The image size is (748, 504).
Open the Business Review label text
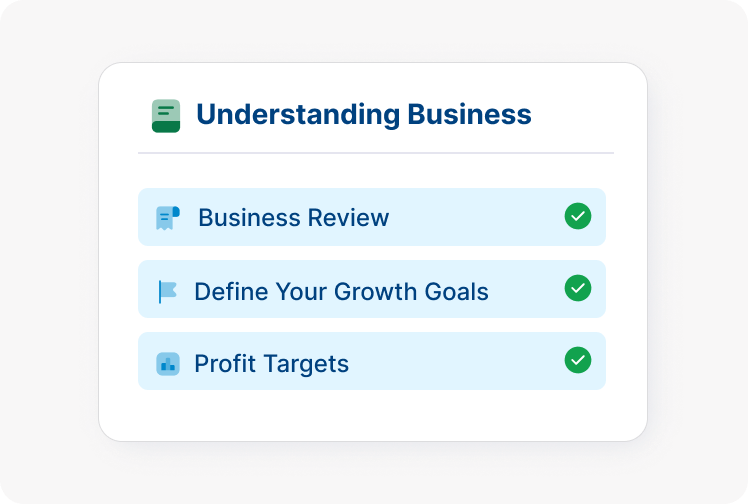click(x=293, y=218)
